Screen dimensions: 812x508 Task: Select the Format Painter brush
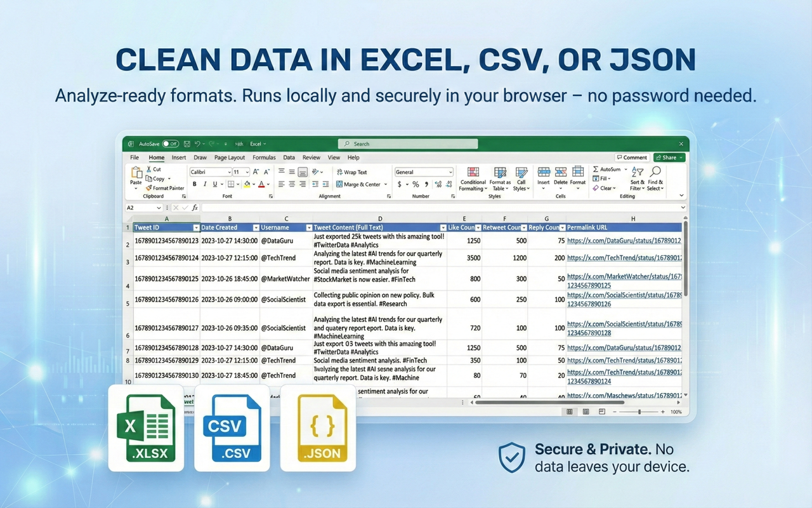(149, 188)
